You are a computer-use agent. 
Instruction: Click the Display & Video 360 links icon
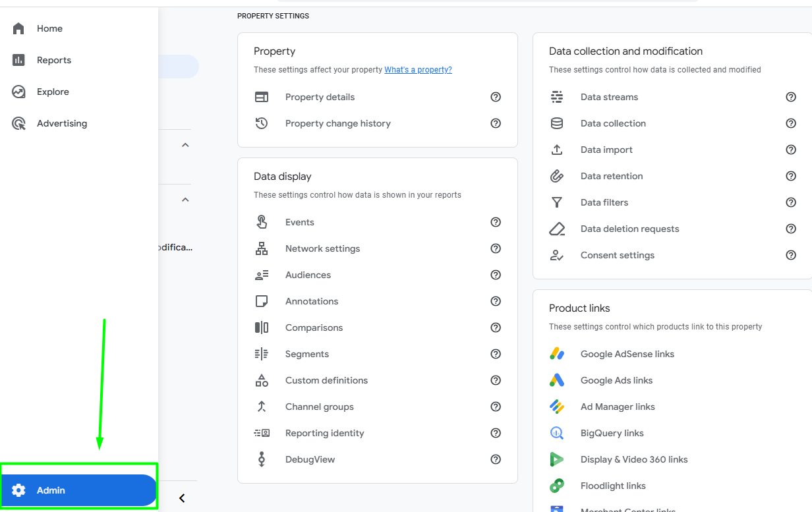tap(557, 459)
